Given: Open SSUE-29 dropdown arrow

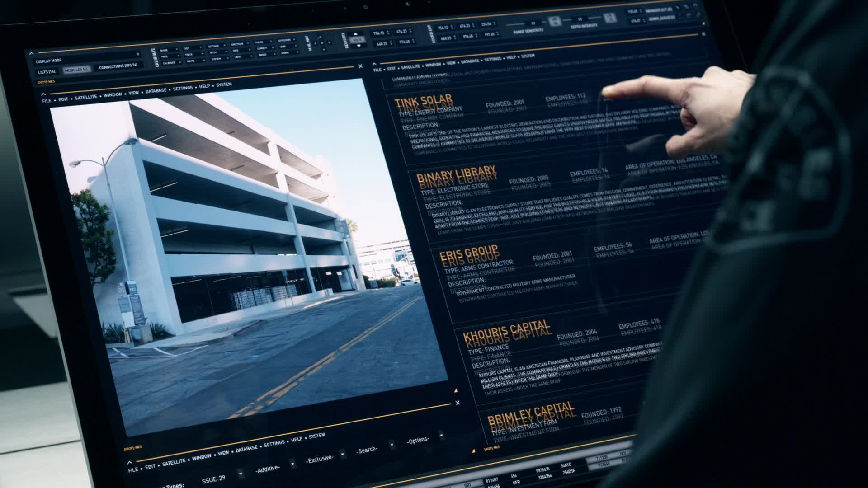Looking at the screenshot, I should click(241, 473).
